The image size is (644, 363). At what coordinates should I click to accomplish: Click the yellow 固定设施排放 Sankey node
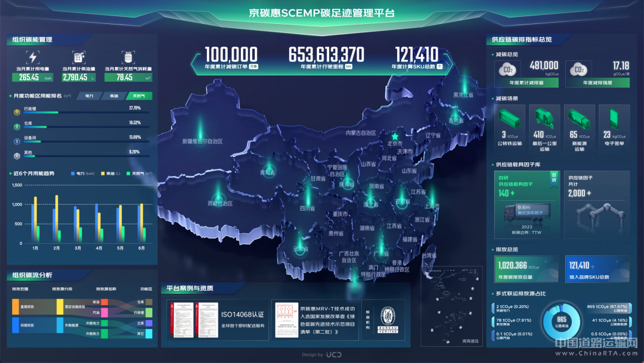pos(60,307)
